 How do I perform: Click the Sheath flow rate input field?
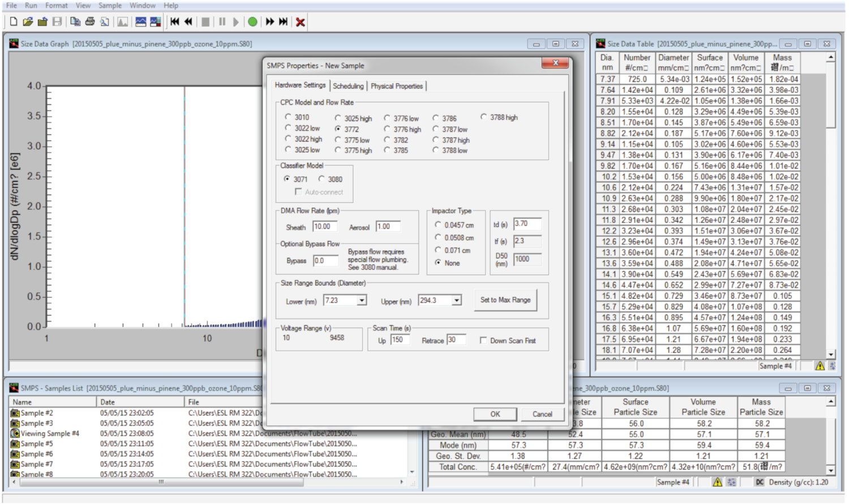(x=324, y=226)
